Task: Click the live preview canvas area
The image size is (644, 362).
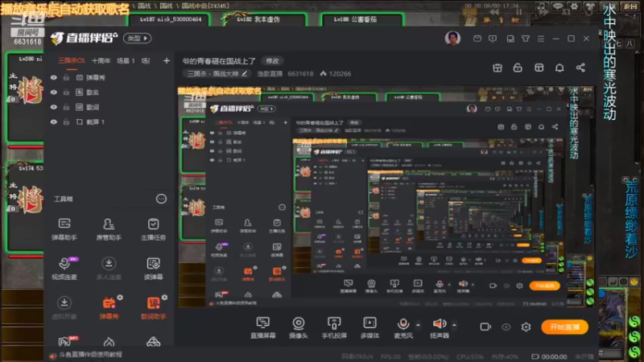Action: coord(386,197)
